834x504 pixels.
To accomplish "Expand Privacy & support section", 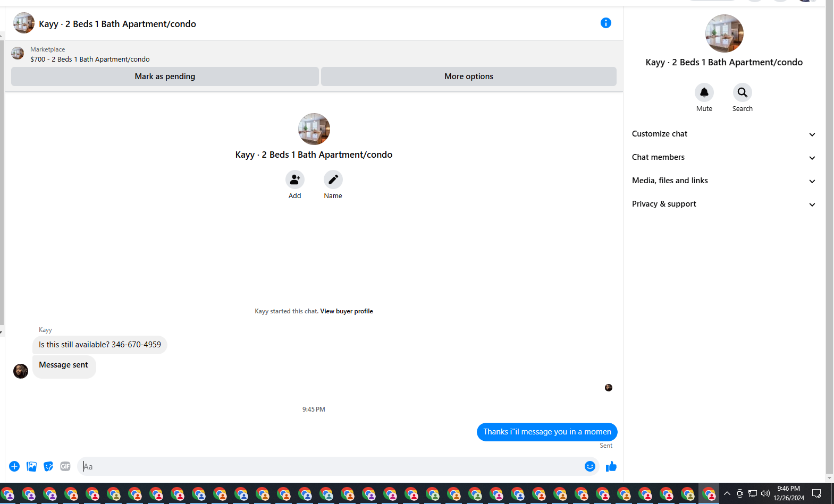I will point(723,204).
